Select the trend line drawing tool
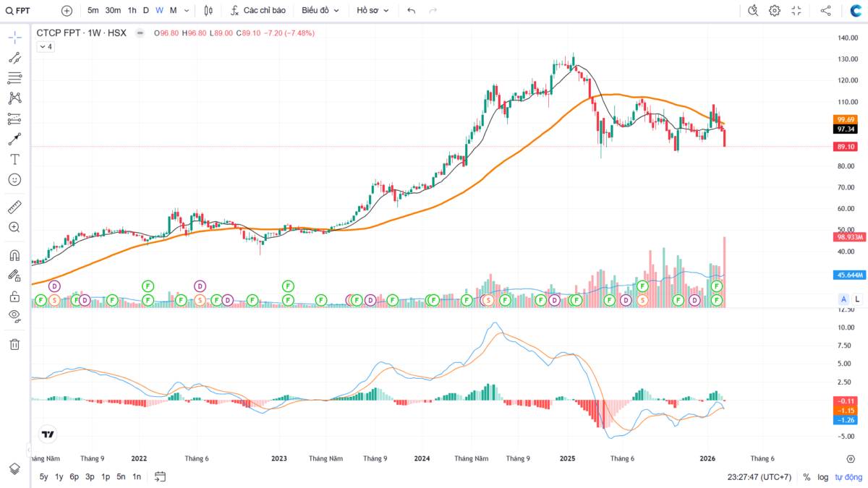The image size is (868, 488). pos(14,58)
